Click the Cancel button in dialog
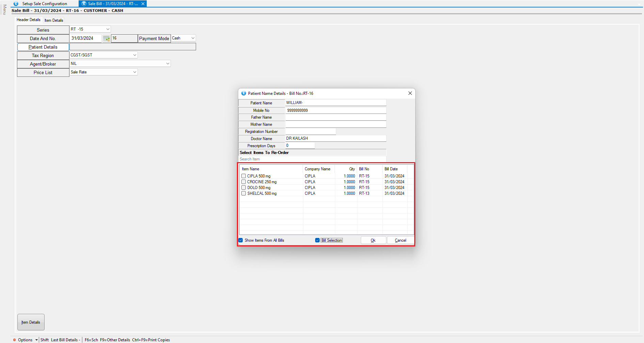Image resolution: width=644 pixels, height=343 pixels. click(x=400, y=240)
